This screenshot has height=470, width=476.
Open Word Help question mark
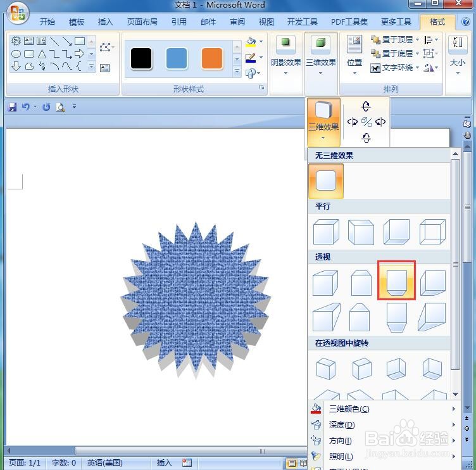tap(465, 22)
